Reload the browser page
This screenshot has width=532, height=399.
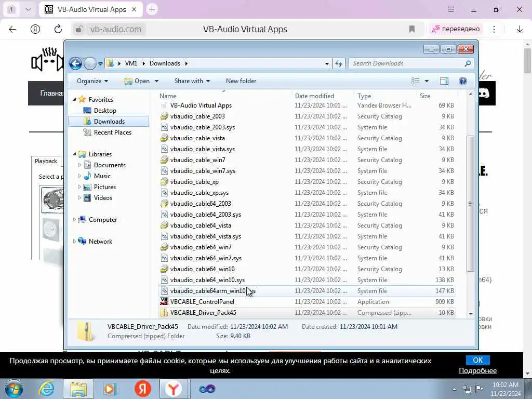click(58, 29)
